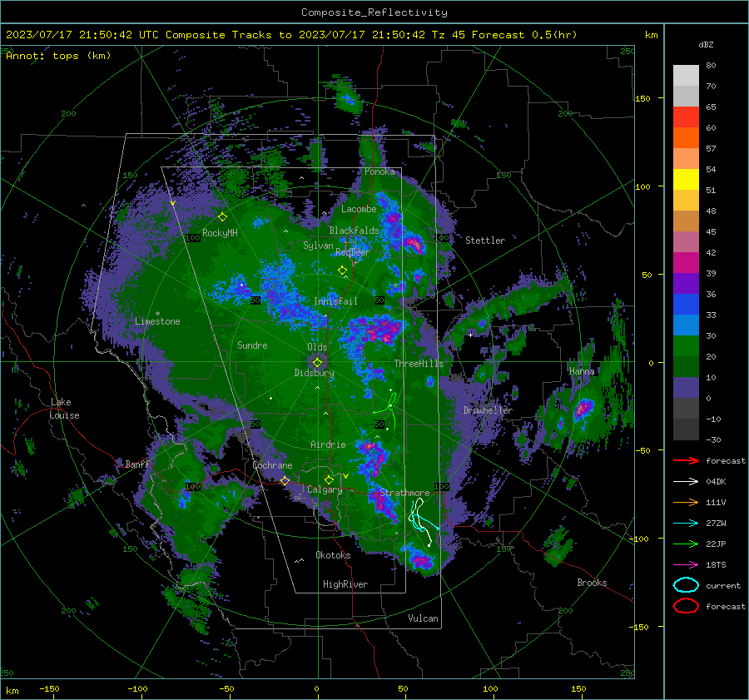Click the red forecast arrow in legend

pyautogui.click(x=686, y=460)
